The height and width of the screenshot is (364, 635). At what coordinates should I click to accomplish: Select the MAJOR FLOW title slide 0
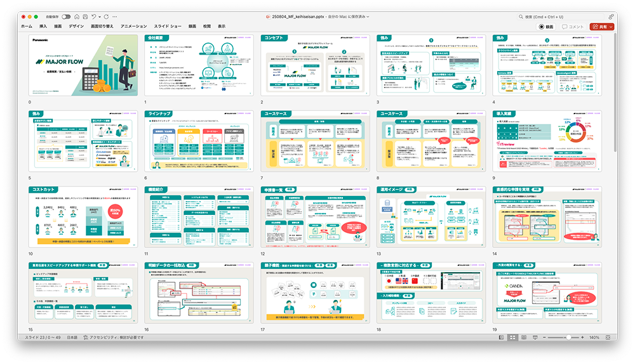click(83, 65)
